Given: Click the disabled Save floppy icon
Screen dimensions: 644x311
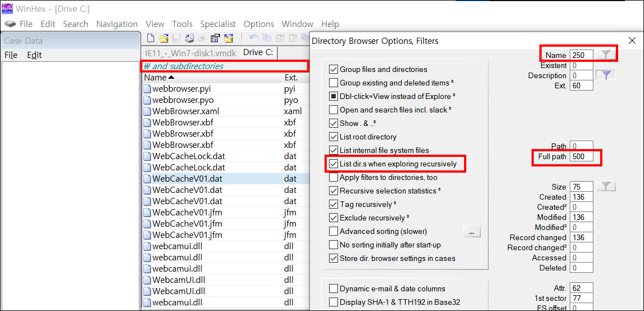Looking at the screenshot, I should pyautogui.click(x=177, y=39).
